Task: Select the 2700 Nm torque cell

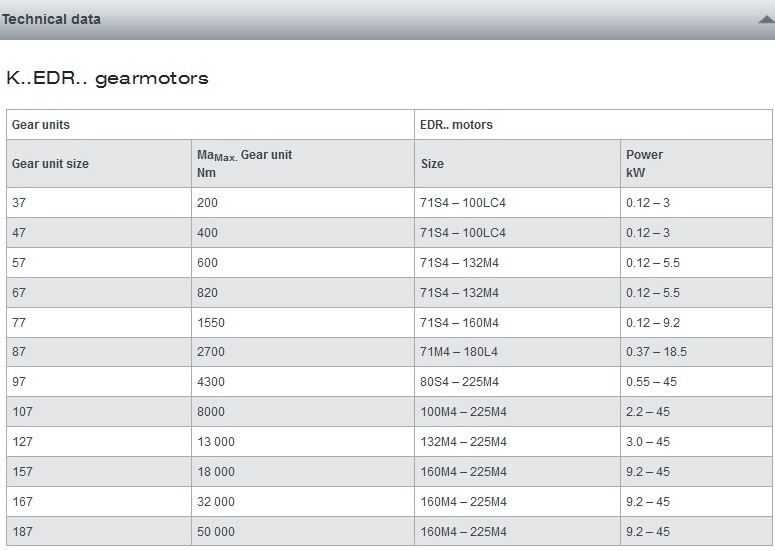Action: pyautogui.click(x=302, y=352)
